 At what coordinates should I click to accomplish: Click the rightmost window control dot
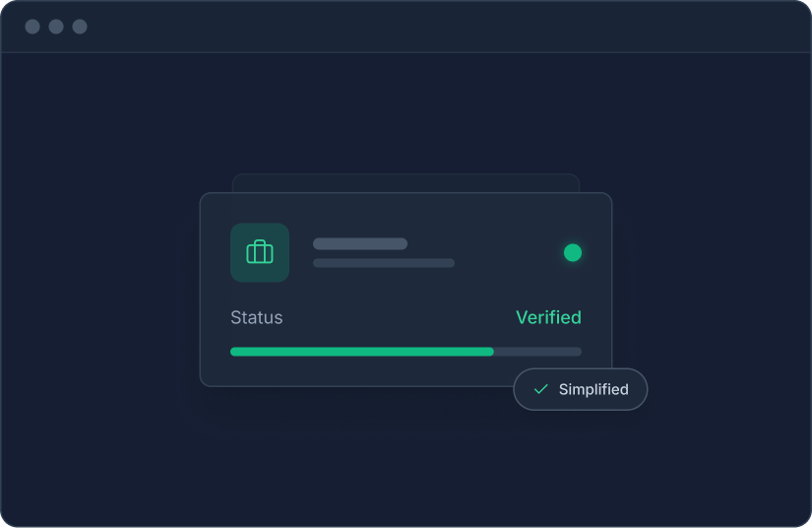click(x=80, y=27)
